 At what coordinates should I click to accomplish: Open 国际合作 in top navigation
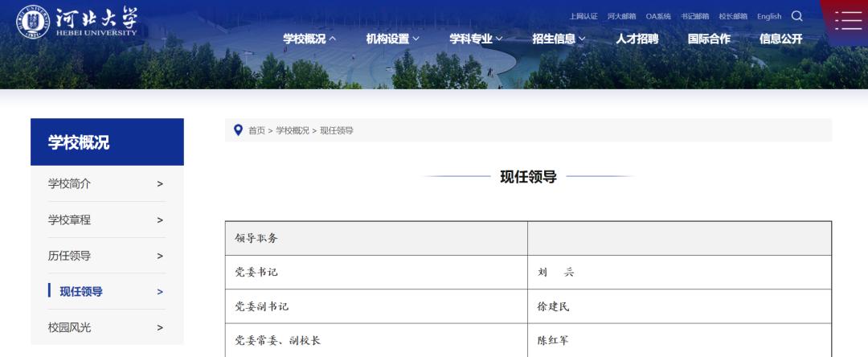tap(709, 39)
